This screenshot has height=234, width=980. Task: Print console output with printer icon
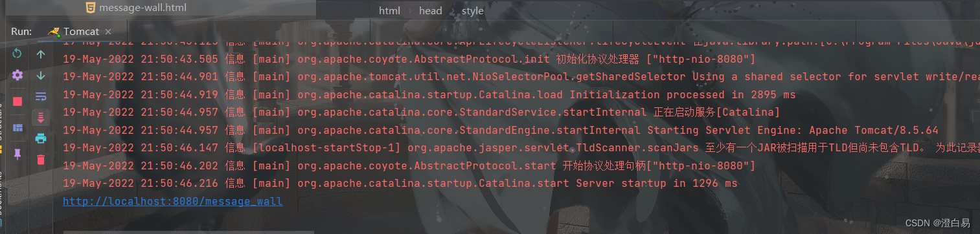pyautogui.click(x=41, y=138)
